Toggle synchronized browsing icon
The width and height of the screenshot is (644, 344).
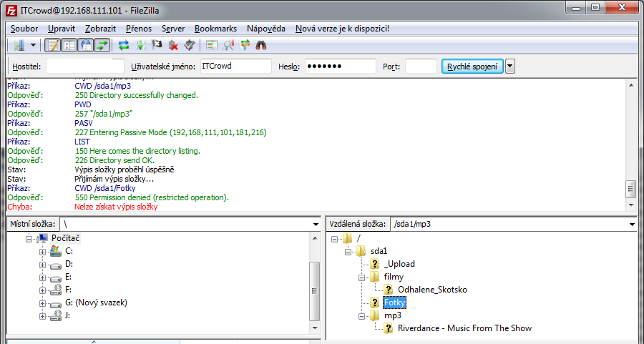[245, 45]
